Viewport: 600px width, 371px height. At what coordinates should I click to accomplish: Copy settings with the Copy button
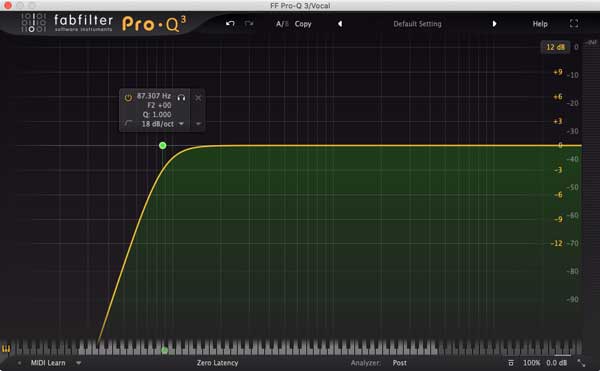click(303, 24)
